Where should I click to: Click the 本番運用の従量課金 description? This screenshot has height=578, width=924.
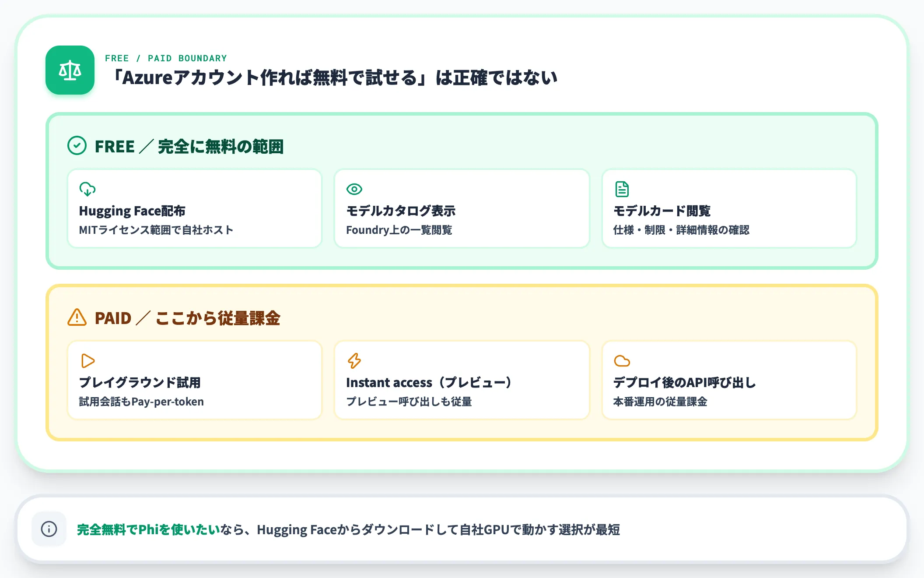(x=660, y=402)
